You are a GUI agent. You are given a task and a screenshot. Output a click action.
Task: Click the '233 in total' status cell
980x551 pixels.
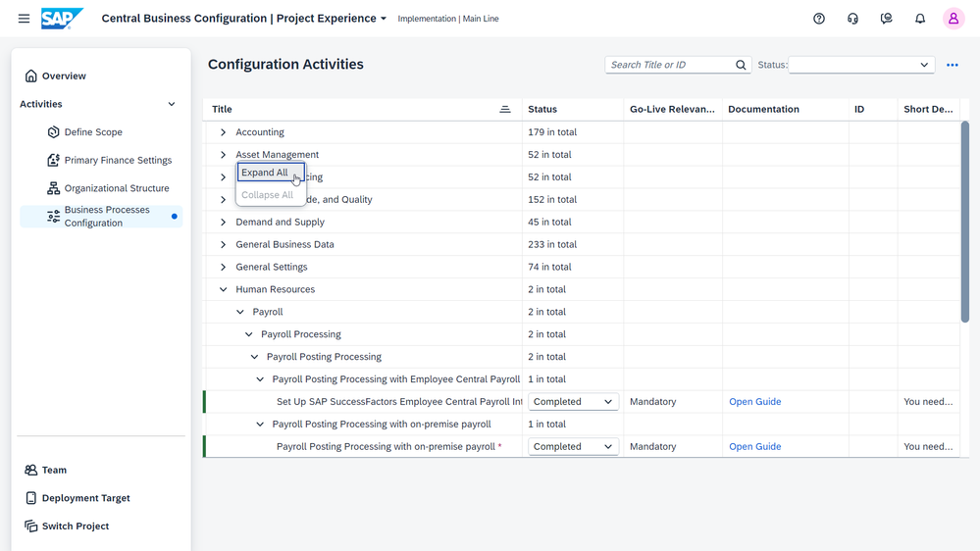(552, 245)
